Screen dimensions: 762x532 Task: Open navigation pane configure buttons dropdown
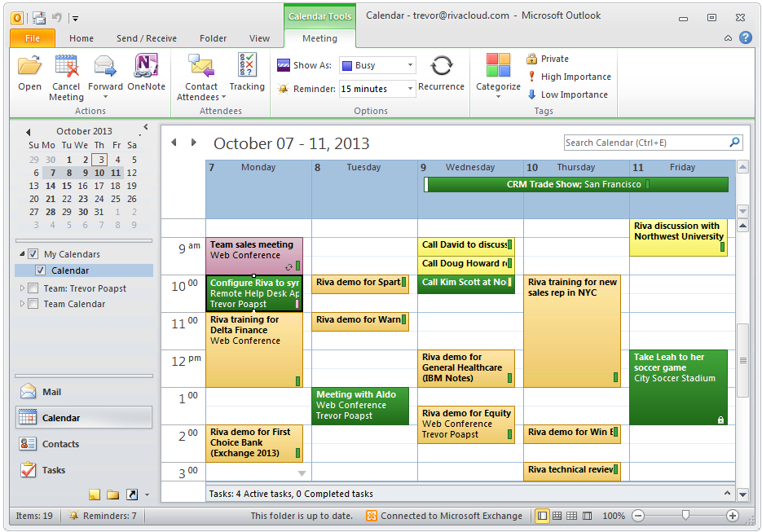(148, 495)
